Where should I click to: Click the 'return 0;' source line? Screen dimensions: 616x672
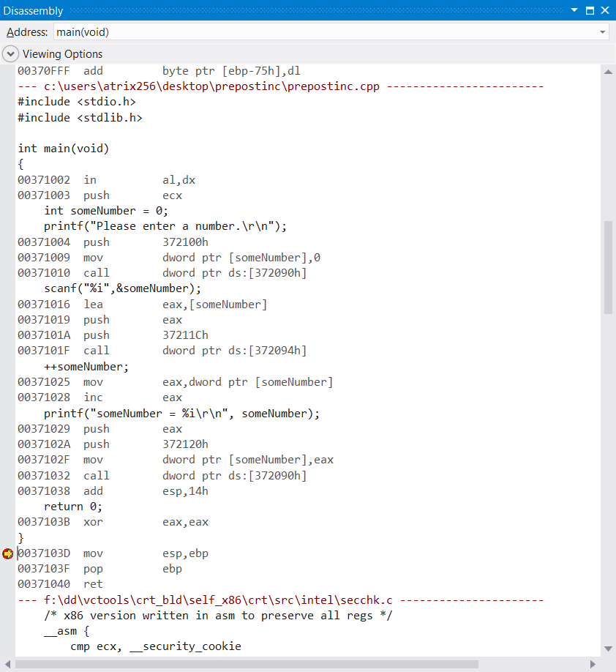[73, 507]
